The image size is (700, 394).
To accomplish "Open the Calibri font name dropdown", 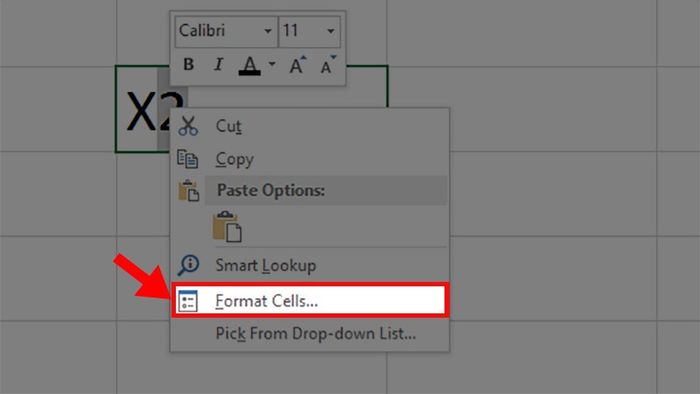I will pyautogui.click(x=226, y=31).
